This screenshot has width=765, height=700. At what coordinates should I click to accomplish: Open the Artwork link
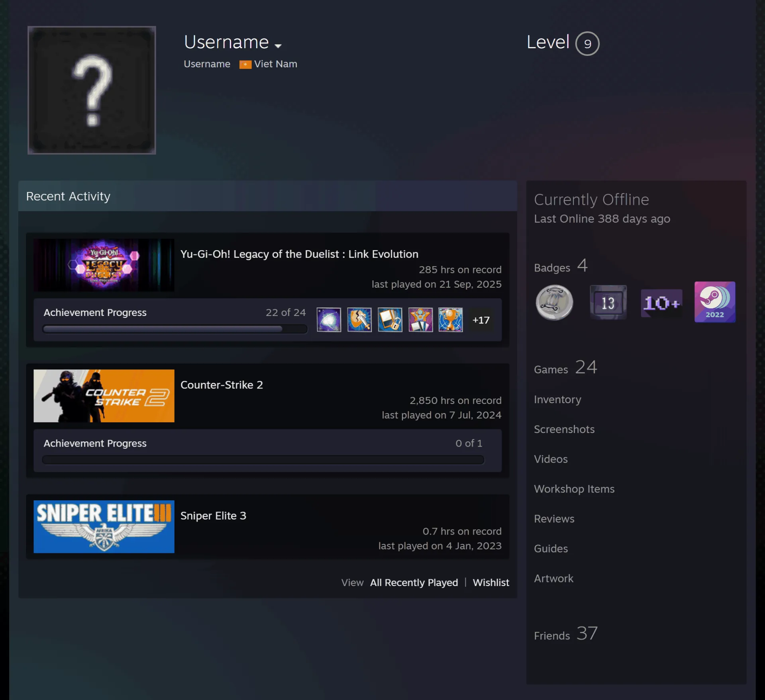point(554,578)
